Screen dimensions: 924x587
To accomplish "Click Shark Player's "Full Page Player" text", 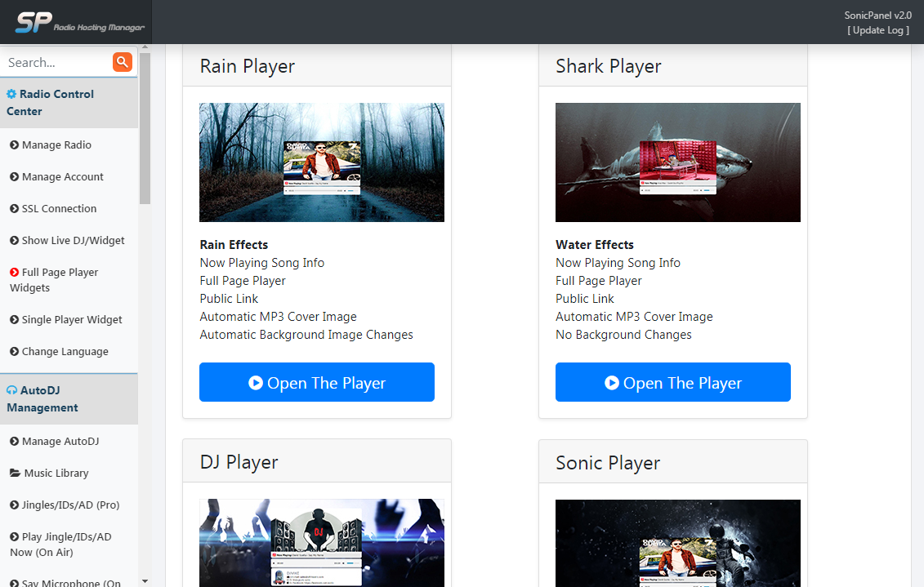I will pos(599,281).
